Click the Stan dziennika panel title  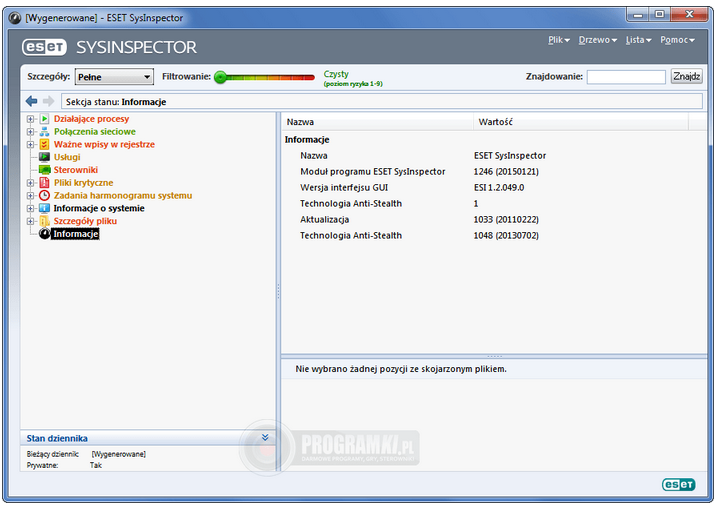pos(57,438)
